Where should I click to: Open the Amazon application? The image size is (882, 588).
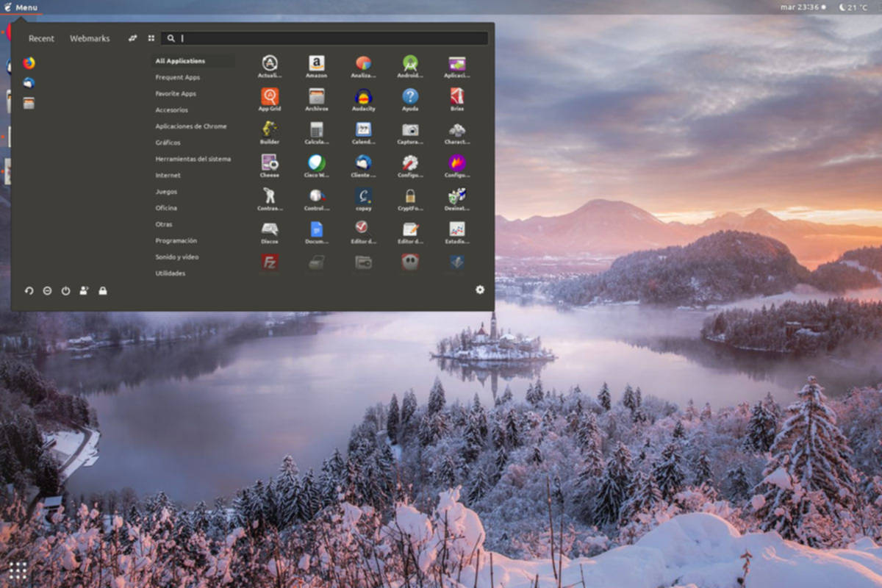tap(316, 65)
